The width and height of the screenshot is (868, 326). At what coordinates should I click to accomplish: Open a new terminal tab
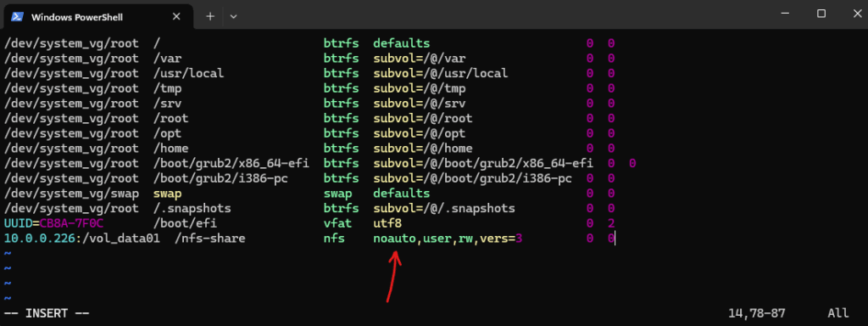[210, 17]
